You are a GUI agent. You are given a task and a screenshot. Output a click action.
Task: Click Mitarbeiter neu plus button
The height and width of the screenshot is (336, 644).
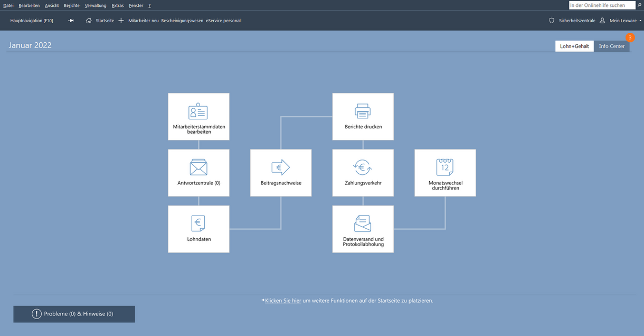tap(121, 21)
